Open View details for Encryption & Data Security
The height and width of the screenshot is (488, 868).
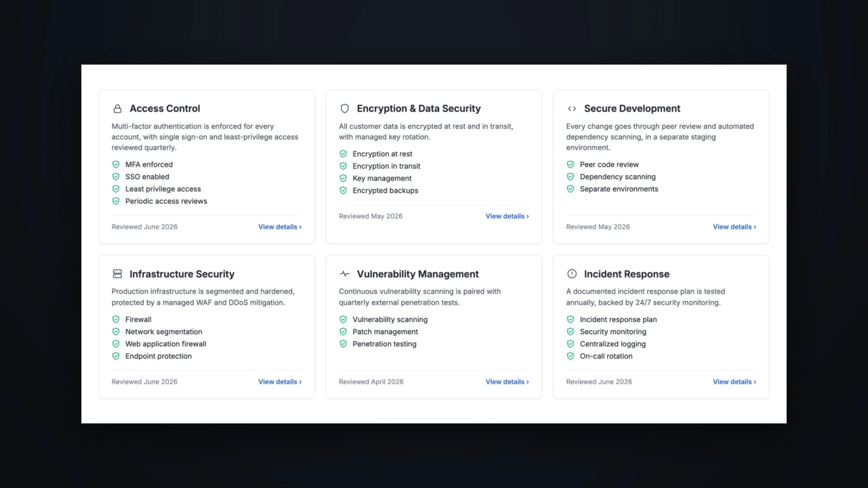[507, 216]
